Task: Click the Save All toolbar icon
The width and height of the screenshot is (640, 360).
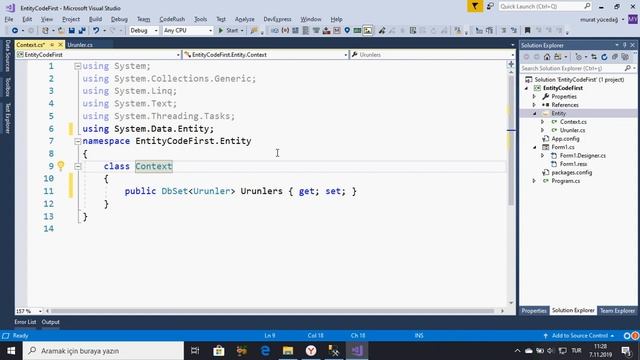Action: tap(82, 31)
